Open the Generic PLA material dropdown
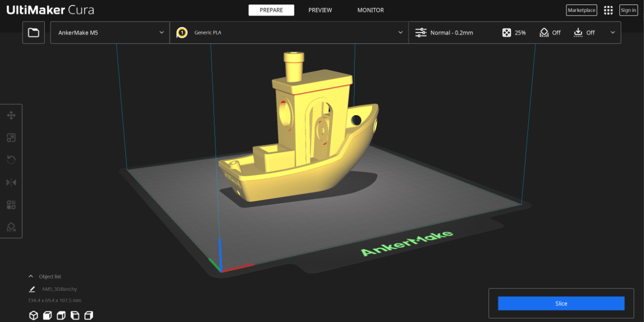Screen dimensions: 644x322 click(x=289, y=32)
